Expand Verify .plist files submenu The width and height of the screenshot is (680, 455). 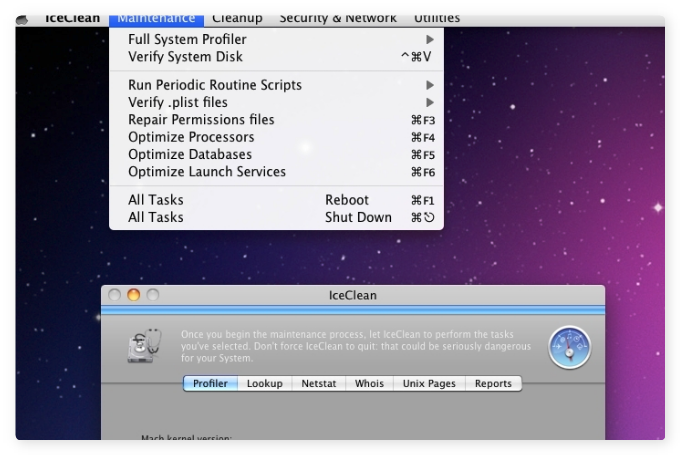click(x=276, y=102)
